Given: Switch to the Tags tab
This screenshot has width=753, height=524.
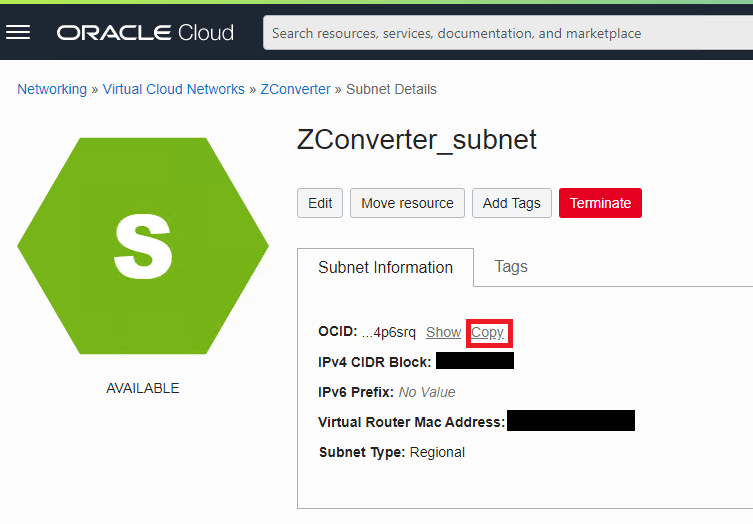Looking at the screenshot, I should click(511, 267).
